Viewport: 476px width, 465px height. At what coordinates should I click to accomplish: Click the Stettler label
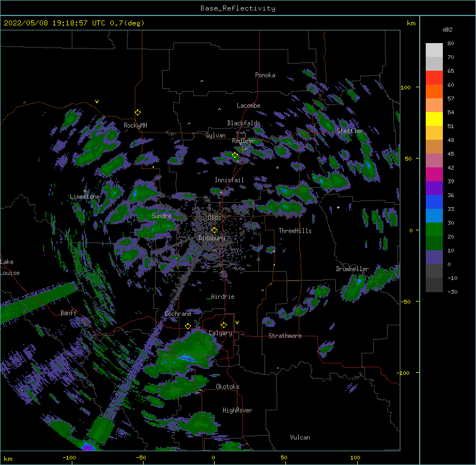(x=350, y=131)
